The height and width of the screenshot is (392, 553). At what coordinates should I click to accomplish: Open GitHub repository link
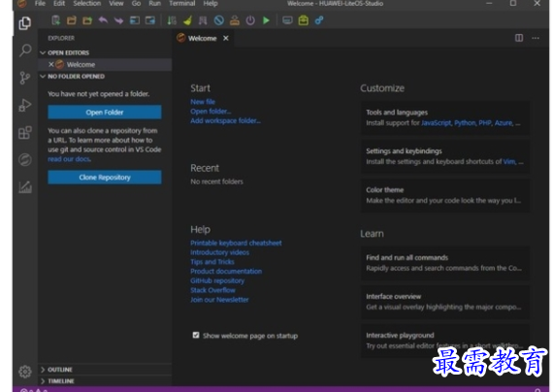coord(217,280)
